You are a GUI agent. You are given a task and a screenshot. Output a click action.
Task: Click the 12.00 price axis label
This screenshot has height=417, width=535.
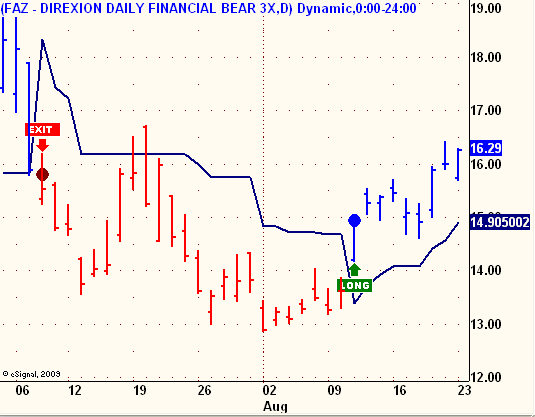coord(486,377)
